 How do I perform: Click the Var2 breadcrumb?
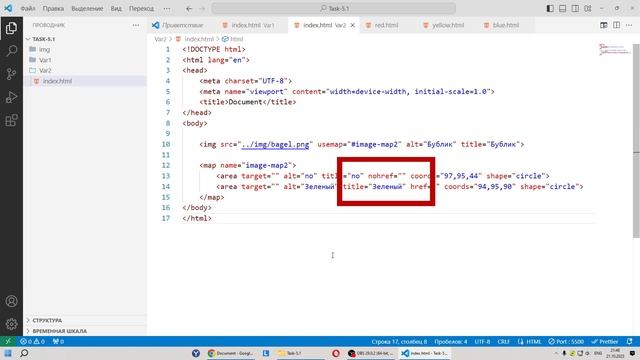tap(160, 39)
